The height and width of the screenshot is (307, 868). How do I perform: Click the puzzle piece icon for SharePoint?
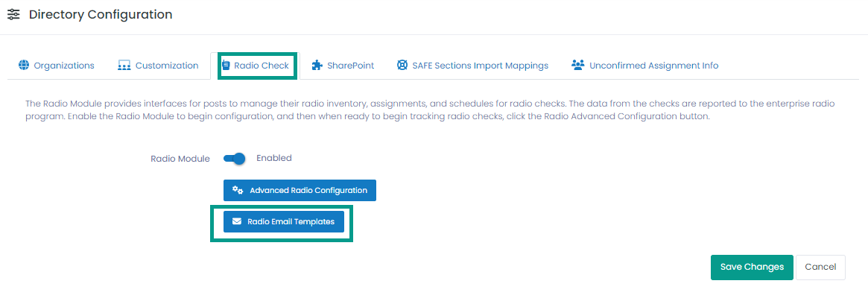tap(317, 66)
